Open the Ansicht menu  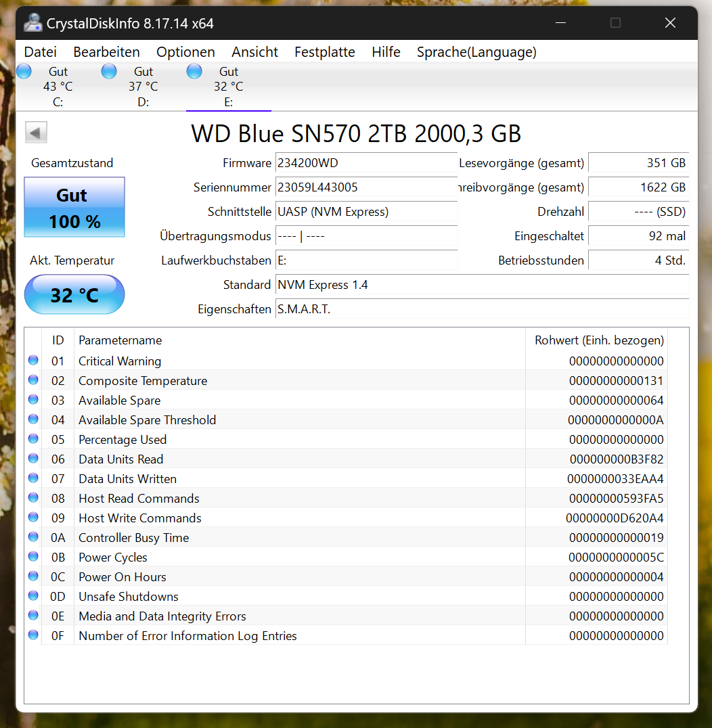(254, 52)
